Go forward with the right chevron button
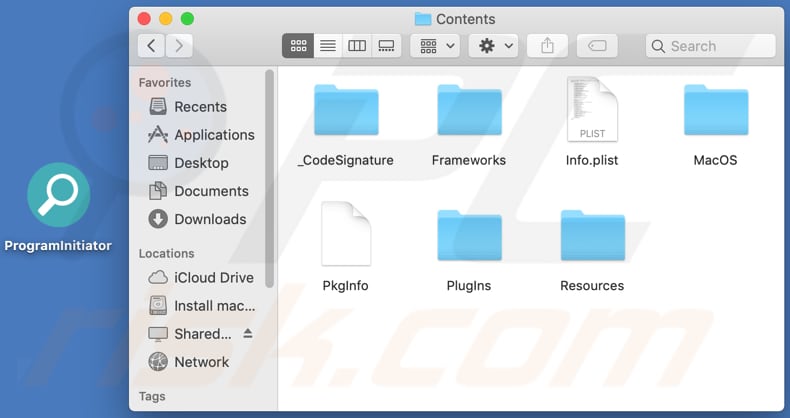 pyautogui.click(x=179, y=46)
